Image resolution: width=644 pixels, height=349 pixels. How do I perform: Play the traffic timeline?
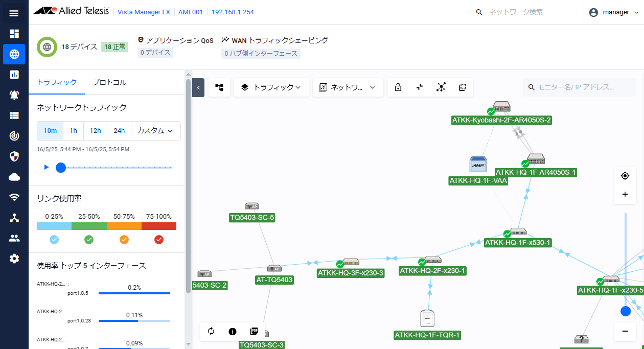(x=47, y=167)
